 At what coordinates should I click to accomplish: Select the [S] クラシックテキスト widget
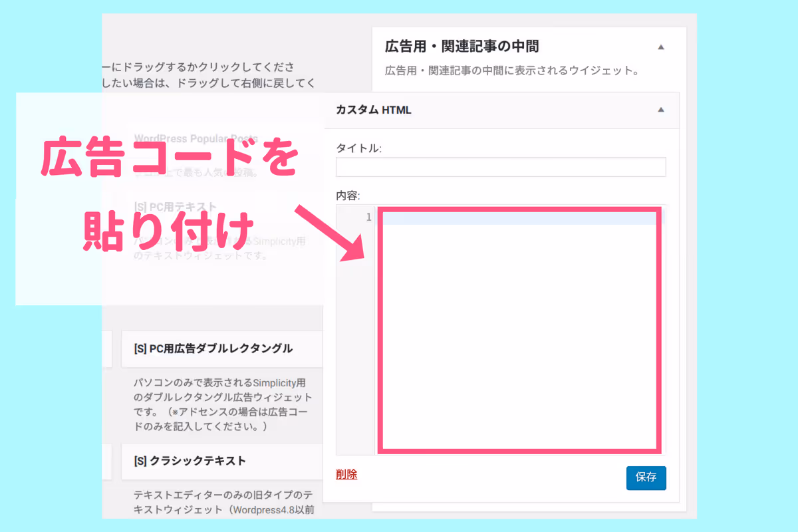pos(222,461)
